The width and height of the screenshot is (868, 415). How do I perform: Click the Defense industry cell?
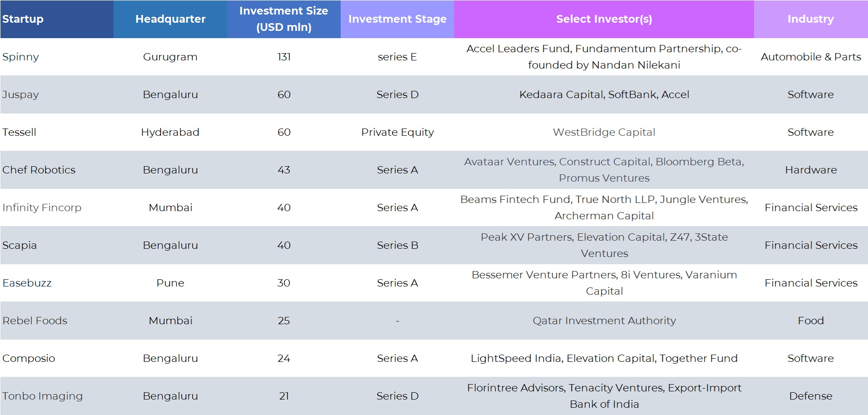tap(810, 396)
